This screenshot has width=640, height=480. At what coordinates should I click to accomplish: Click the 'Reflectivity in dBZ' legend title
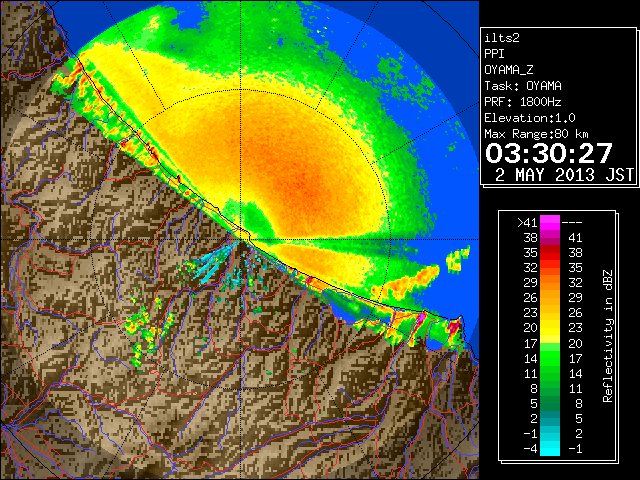click(x=608, y=336)
